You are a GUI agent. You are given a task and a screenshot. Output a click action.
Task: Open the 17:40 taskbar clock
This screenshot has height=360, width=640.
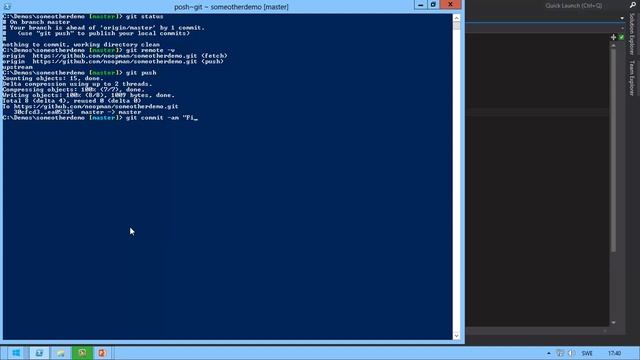coord(614,353)
